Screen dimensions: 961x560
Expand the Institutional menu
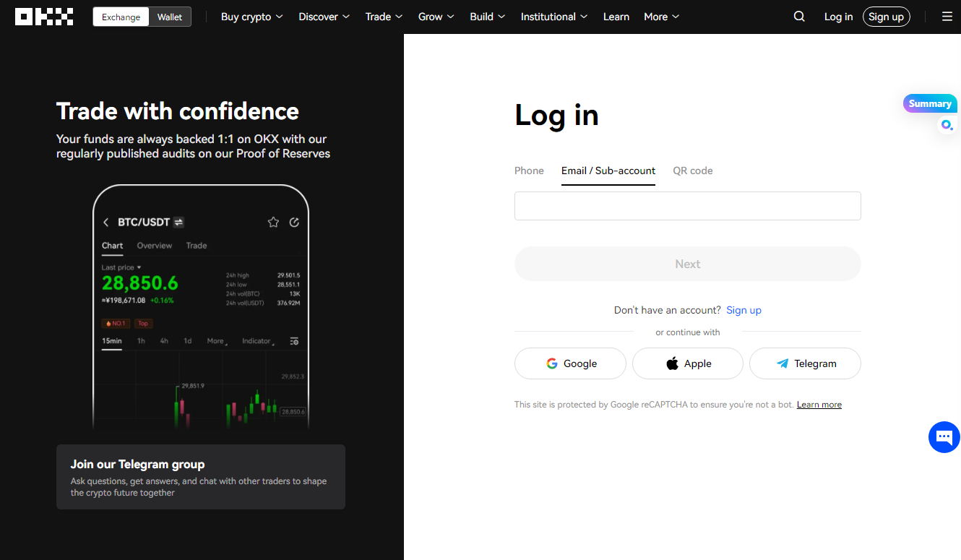coord(554,17)
